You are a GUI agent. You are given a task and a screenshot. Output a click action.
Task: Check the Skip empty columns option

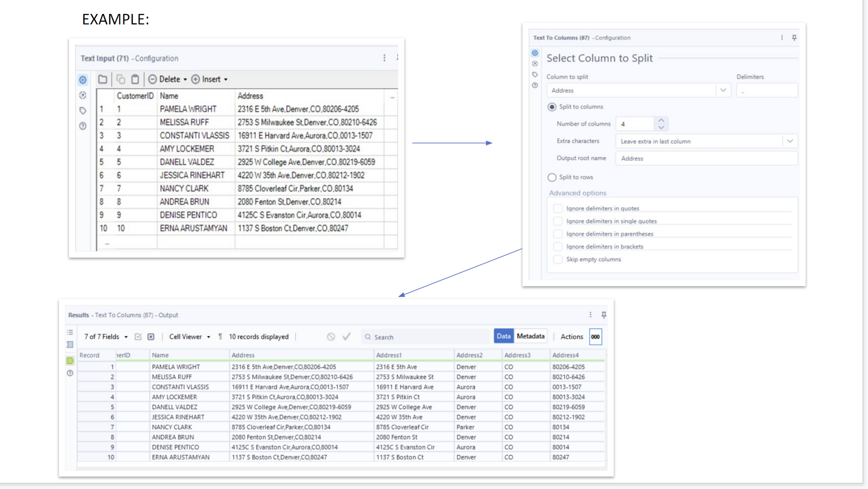pyautogui.click(x=558, y=259)
